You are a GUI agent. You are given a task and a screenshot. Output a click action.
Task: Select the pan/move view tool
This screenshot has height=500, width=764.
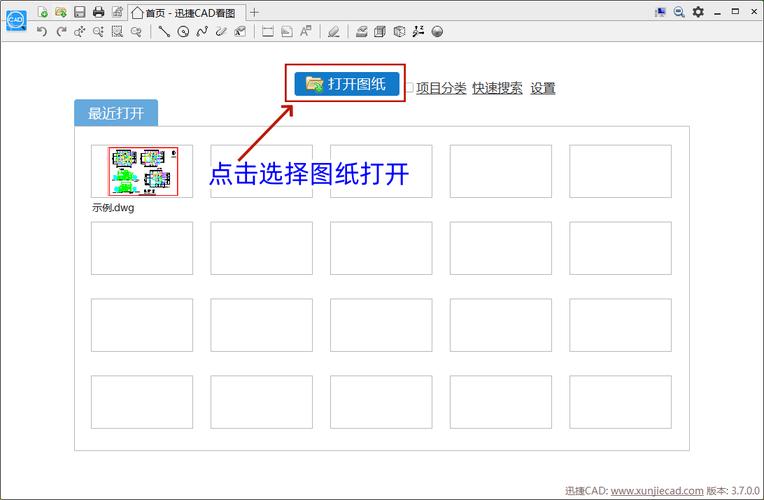pos(79,32)
